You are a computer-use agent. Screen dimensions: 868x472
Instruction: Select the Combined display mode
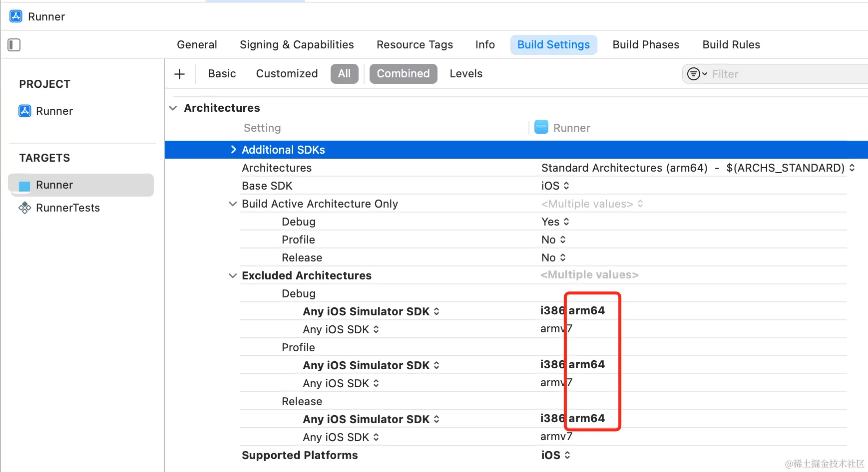[x=403, y=74]
